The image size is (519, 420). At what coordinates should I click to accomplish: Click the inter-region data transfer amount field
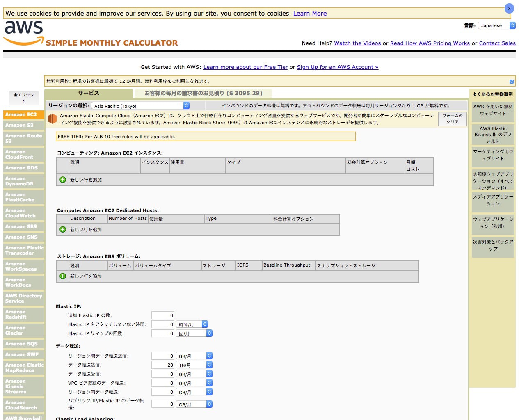[x=163, y=356]
